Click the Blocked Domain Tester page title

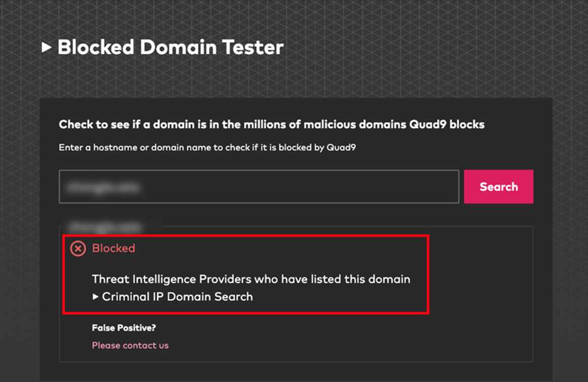tap(171, 47)
